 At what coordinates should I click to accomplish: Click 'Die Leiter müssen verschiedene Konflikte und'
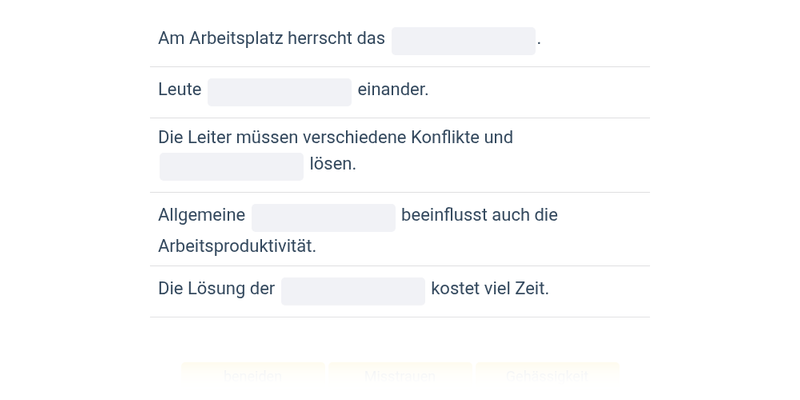(x=335, y=137)
